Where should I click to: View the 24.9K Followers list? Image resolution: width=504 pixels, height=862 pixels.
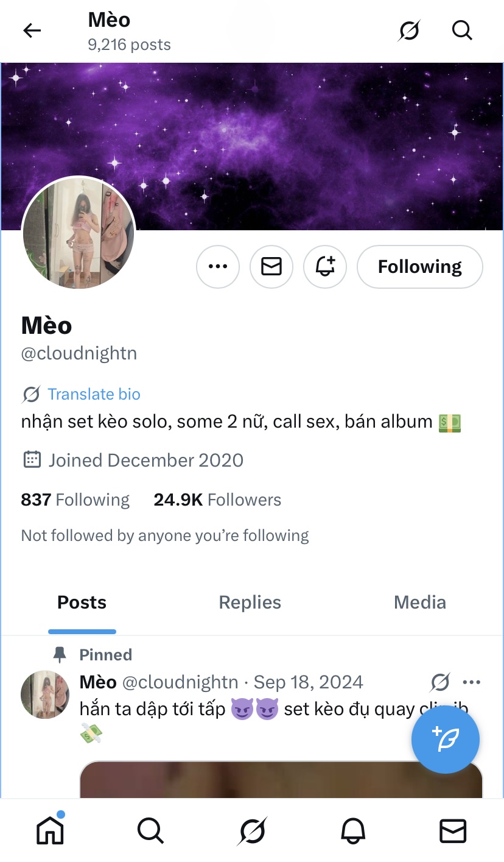point(217,500)
